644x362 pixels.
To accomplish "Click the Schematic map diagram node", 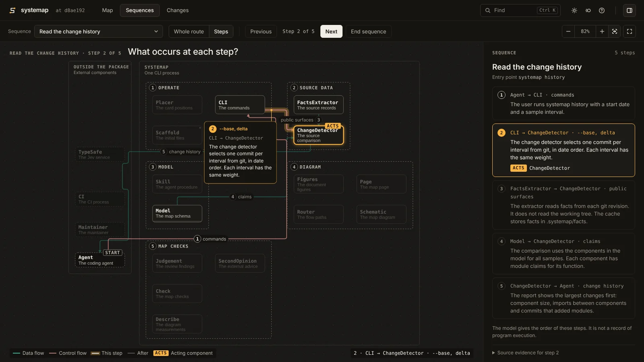I will point(381,214).
